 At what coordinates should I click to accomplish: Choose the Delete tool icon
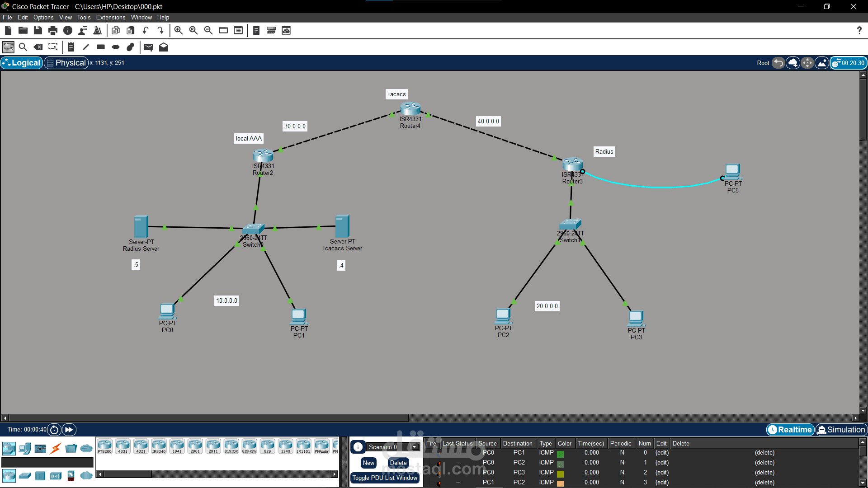pyautogui.click(x=38, y=47)
